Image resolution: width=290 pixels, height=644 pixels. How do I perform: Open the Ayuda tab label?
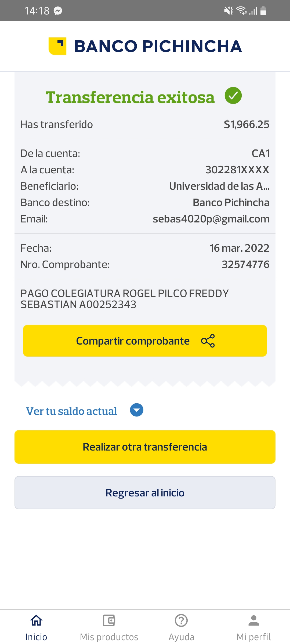[x=181, y=637]
